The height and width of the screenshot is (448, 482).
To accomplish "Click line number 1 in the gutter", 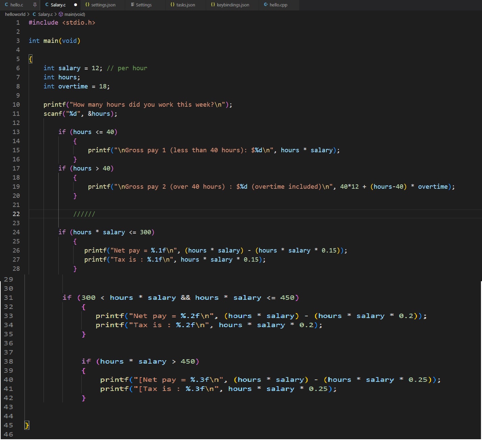I will pos(18,23).
